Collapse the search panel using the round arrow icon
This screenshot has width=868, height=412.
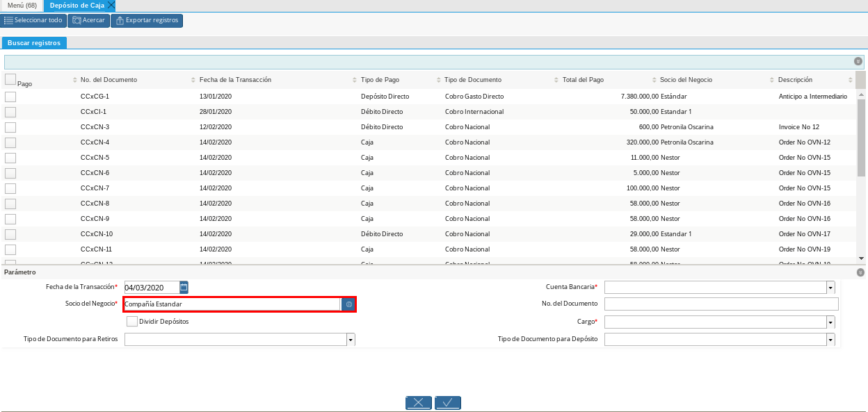[x=858, y=62]
